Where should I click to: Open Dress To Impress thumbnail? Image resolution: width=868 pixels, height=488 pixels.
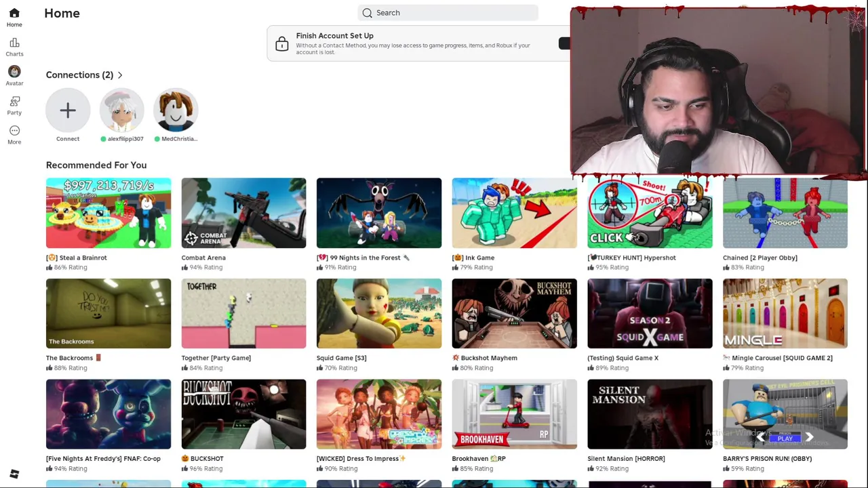click(x=379, y=414)
